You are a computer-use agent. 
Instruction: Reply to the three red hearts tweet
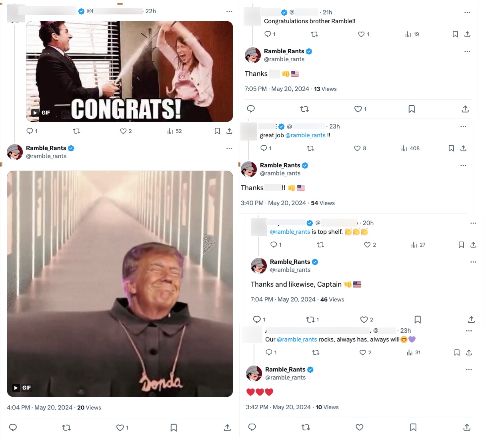click(x=252, y=427)
